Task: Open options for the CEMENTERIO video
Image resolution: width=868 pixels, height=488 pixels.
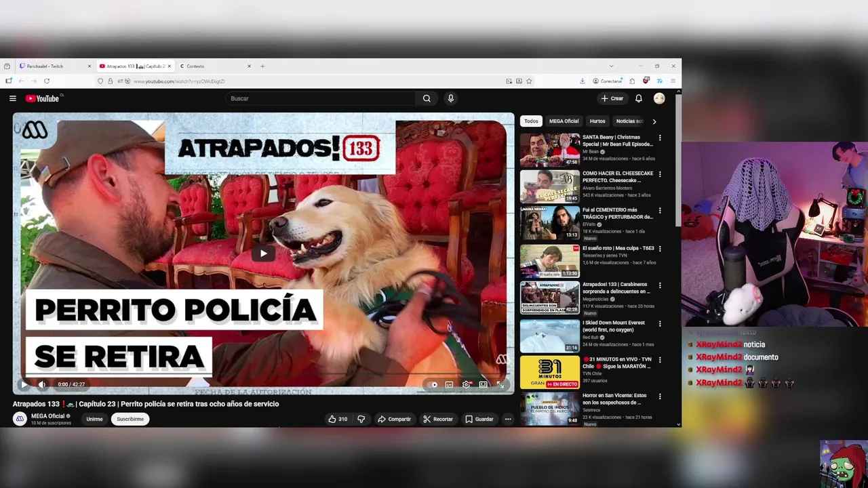Action: [660, 211]
